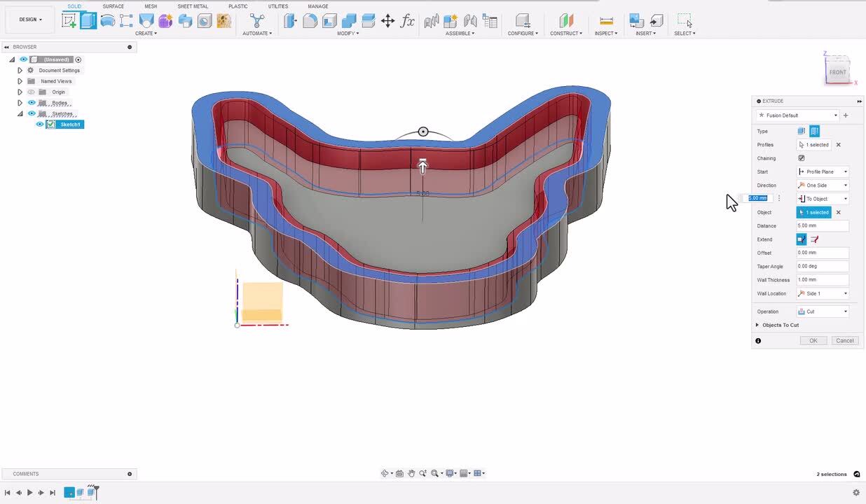Click the Create Sketch tool icon
This screenshot has height=504, width=866.
69,20
